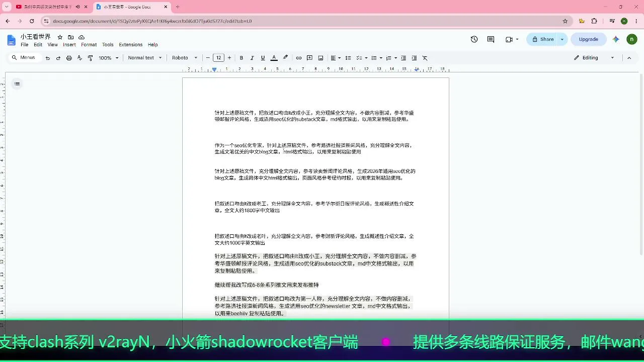Show all comments icon in header
This screenshot has width=644, height=362.
coord(491,39)
